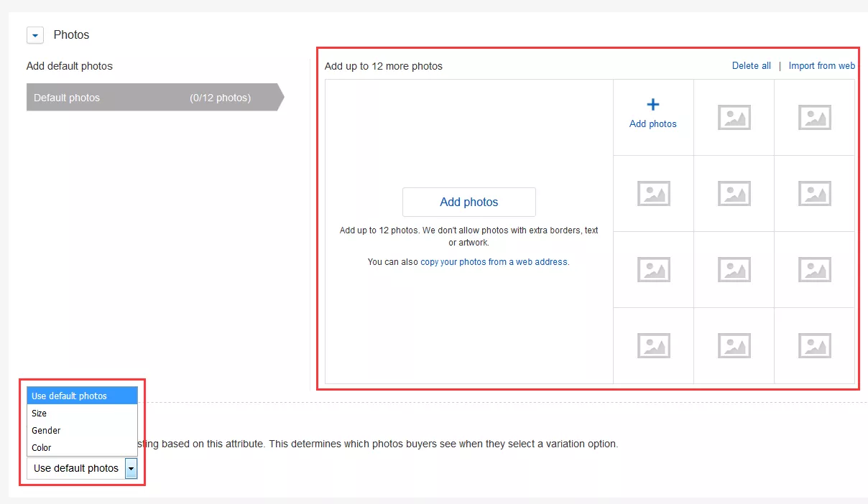The height and width of the screenshot is (504, 868).
Task: Select the top-right photo placeholder in grid
Action: pos(814,117)
